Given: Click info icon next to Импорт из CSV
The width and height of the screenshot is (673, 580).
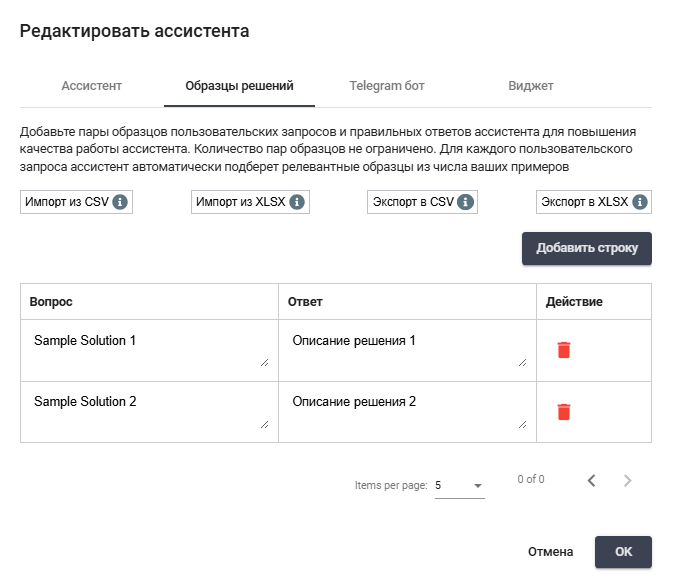Looking at the screenshot, I should click(120, 202).
